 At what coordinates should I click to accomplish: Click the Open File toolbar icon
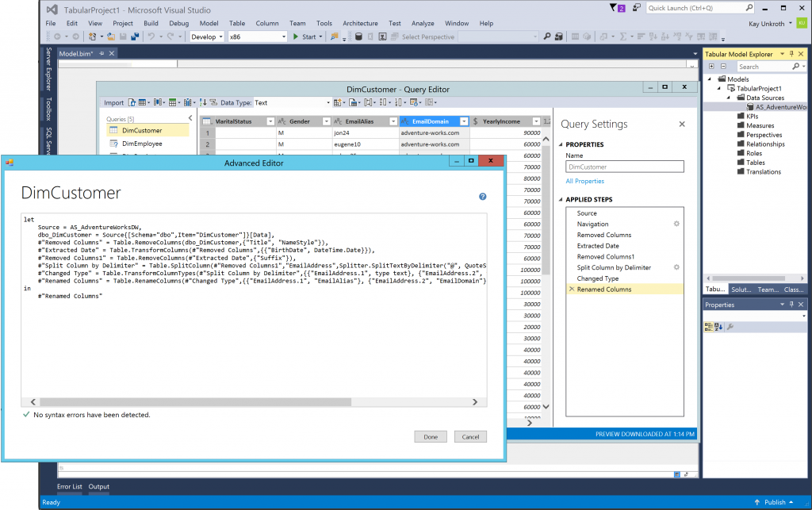(x=111, y=36)
